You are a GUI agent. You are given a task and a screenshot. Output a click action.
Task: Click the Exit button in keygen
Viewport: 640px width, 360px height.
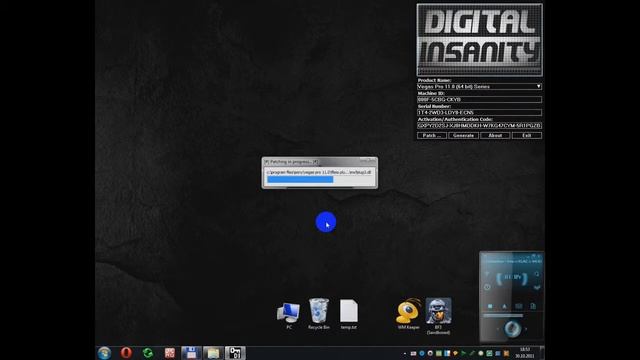click(x=527, y=136)
